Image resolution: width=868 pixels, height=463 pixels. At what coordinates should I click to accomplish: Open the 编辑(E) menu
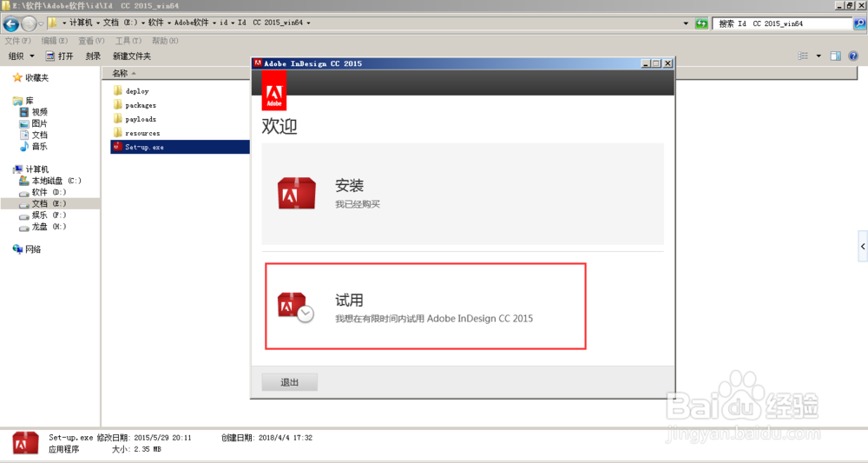click(54, 41)
